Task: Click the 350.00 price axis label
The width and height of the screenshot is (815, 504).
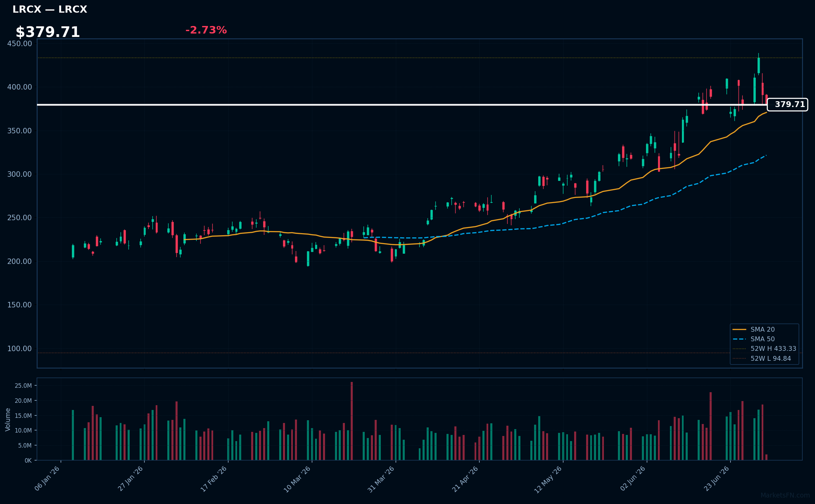Action: point(20,131)
